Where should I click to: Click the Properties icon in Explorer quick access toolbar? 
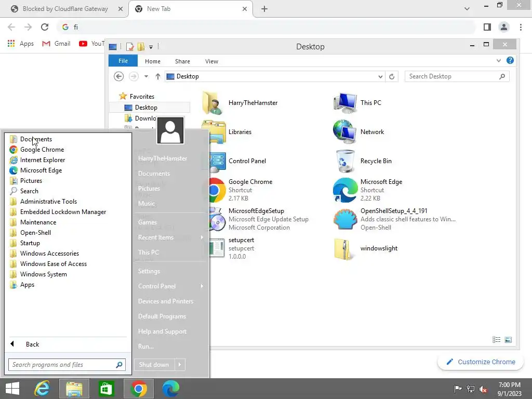[129, 47]
